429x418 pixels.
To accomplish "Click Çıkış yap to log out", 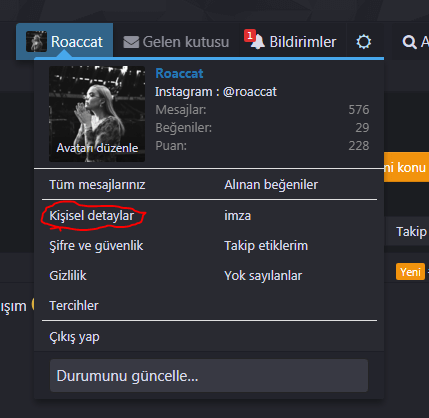I will [74, 337].
